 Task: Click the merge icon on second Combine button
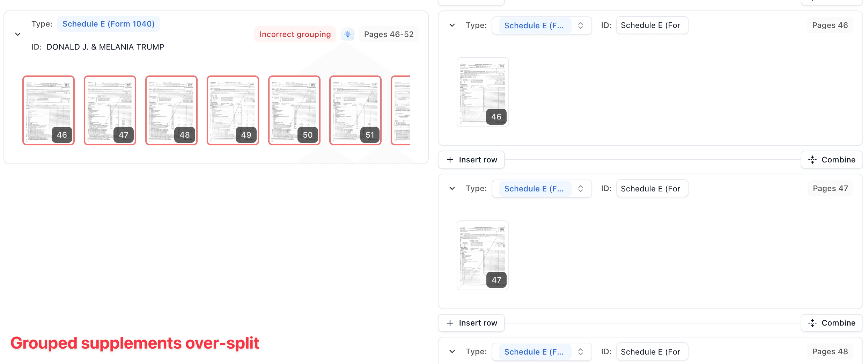(x=812, y=323)
